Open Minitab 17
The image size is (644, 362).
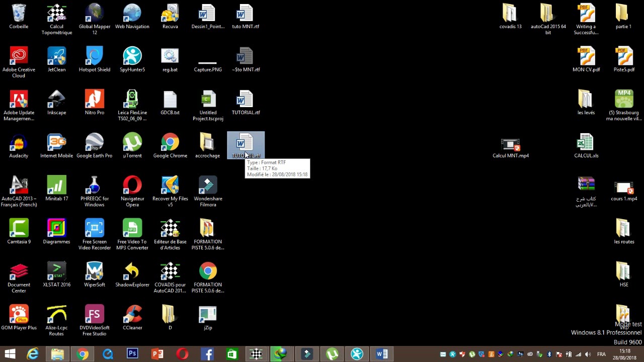tap(56, 188)
